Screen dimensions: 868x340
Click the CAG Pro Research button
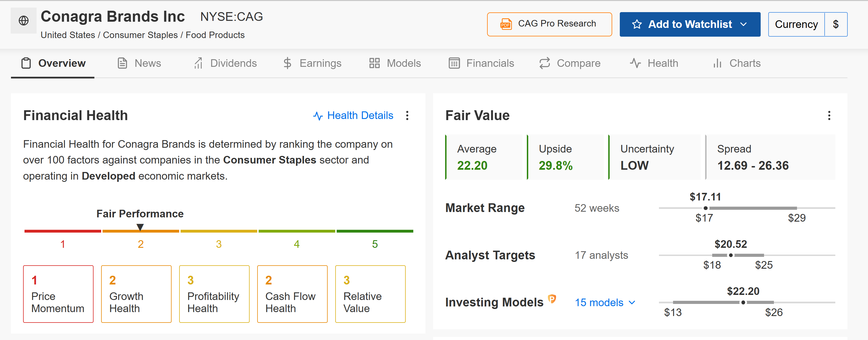(x=549, y=24)
